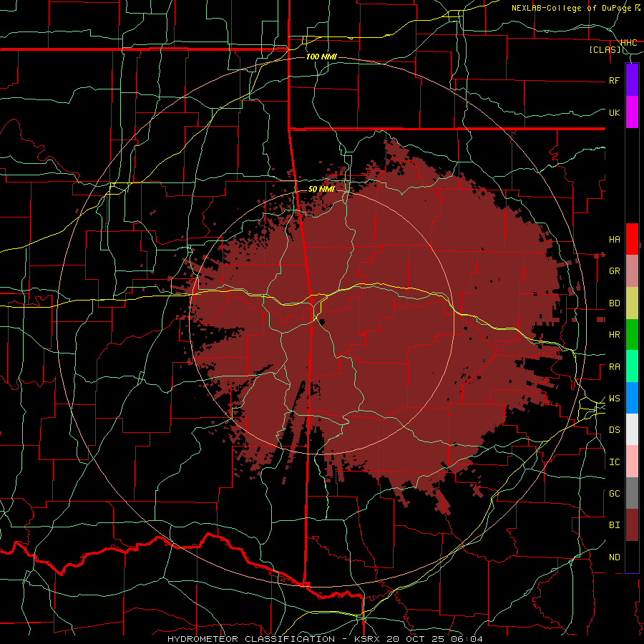Click the RF legend label
The width and height of the screenshot is (644, 644).
coord(615,81)
